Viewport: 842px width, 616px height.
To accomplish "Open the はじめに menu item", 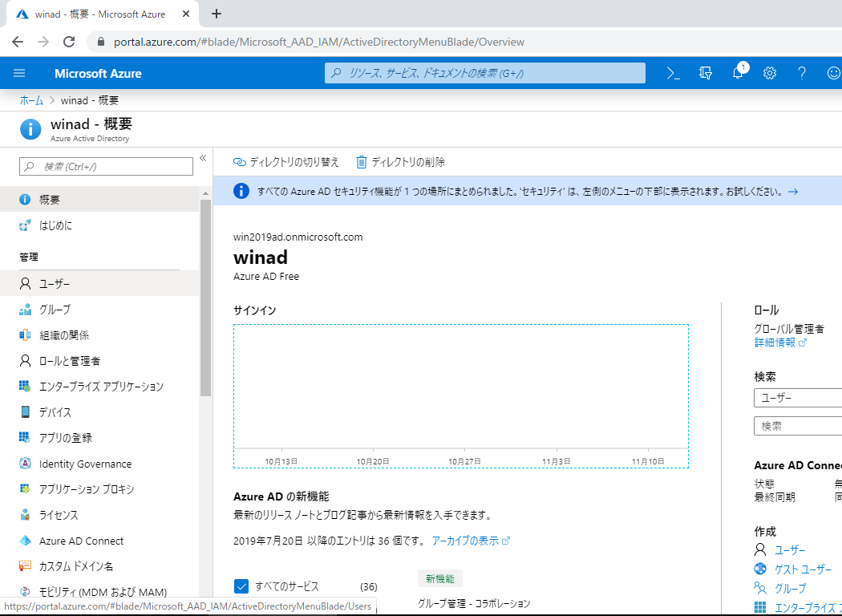I will 99,225.
